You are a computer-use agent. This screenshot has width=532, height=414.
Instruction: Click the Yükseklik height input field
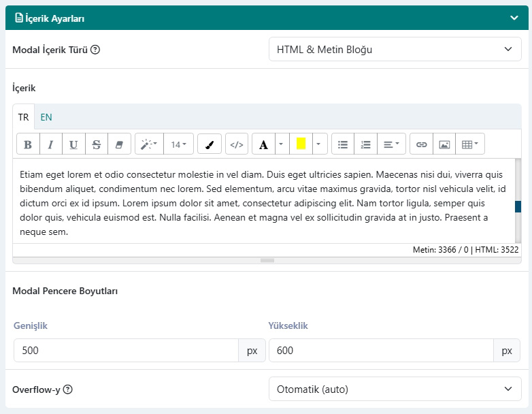point(382,350)
